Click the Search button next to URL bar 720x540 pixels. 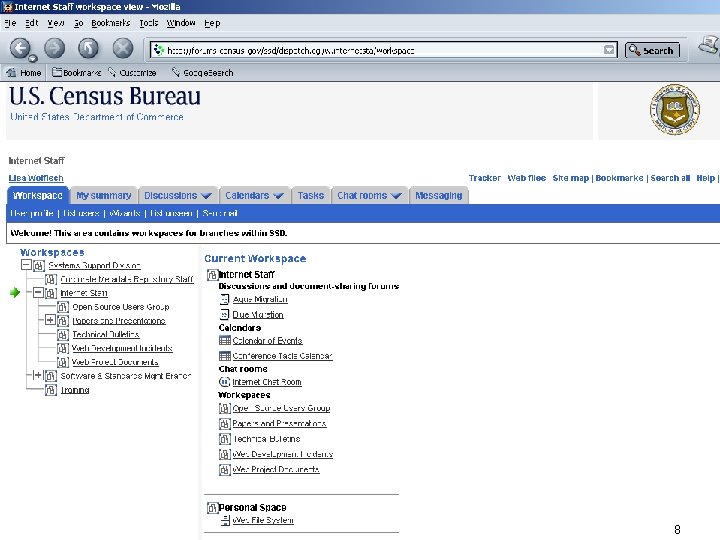tap(652, 50)
